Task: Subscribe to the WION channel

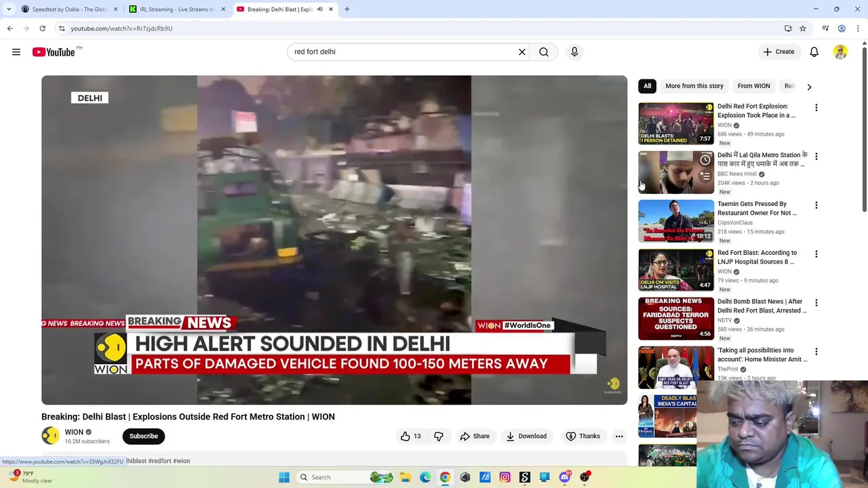Action: click(x=144, y=436)
